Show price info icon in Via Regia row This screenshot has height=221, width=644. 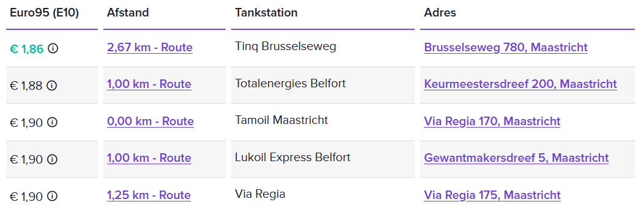[x=52, y=197]
